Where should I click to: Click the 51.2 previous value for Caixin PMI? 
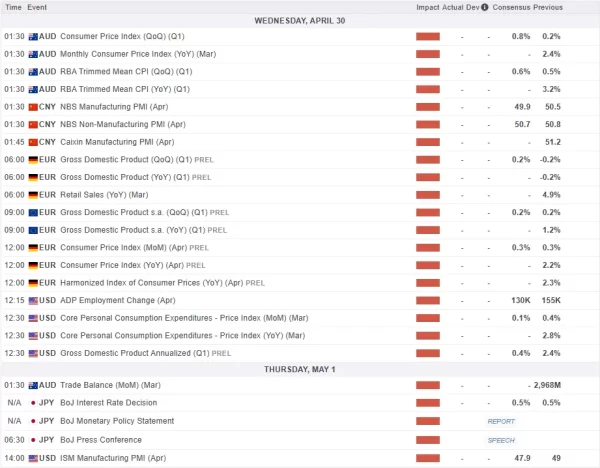tap(553, 142)
